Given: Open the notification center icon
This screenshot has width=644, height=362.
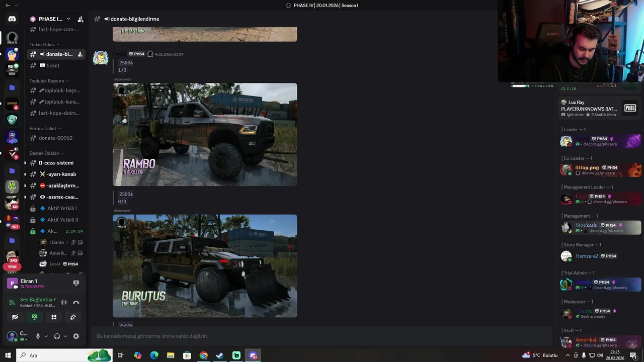Looking at the screenshot, I should [x=633, y=355].
